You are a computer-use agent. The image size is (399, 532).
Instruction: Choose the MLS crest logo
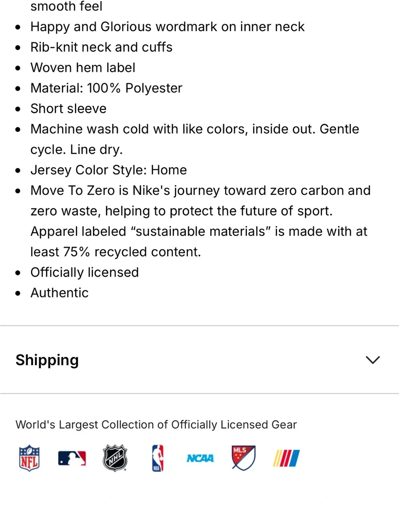pos(243,458)
